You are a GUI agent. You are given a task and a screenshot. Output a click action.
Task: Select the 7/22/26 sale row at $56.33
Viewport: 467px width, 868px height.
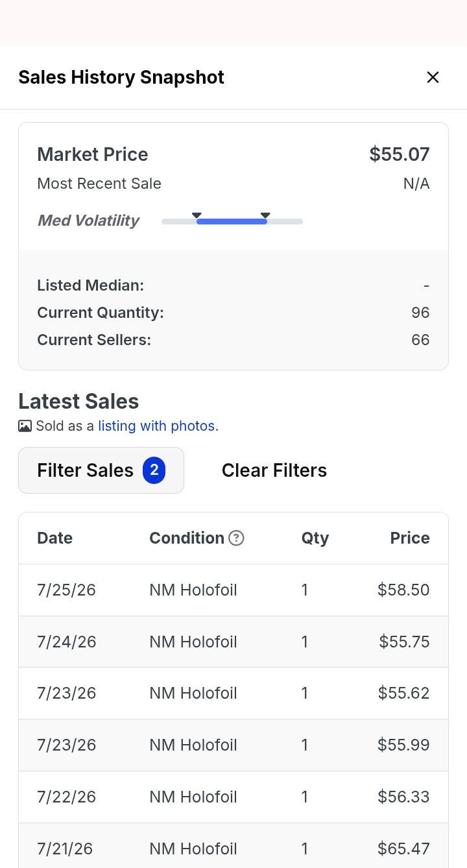point(233,797)
